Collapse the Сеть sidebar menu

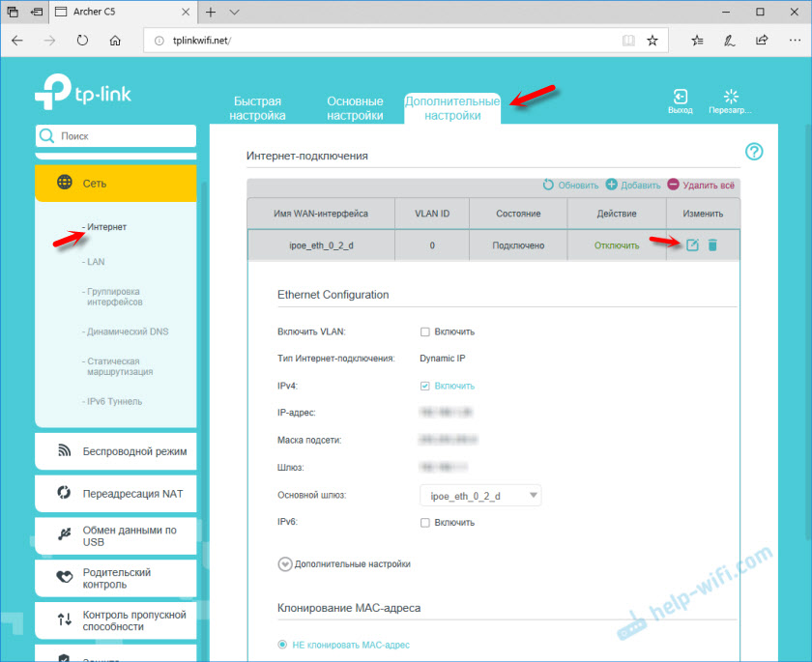pyautogui.click(x=115, y=183)
